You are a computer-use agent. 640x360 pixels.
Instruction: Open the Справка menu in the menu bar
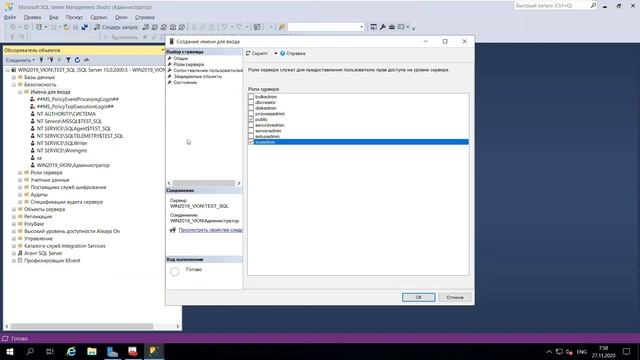pos(144,17)
